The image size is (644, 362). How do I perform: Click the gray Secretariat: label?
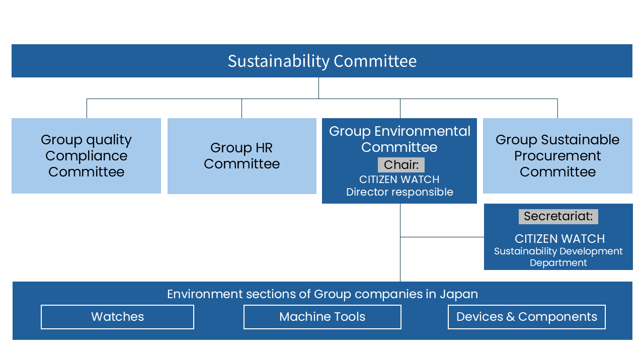558,217
